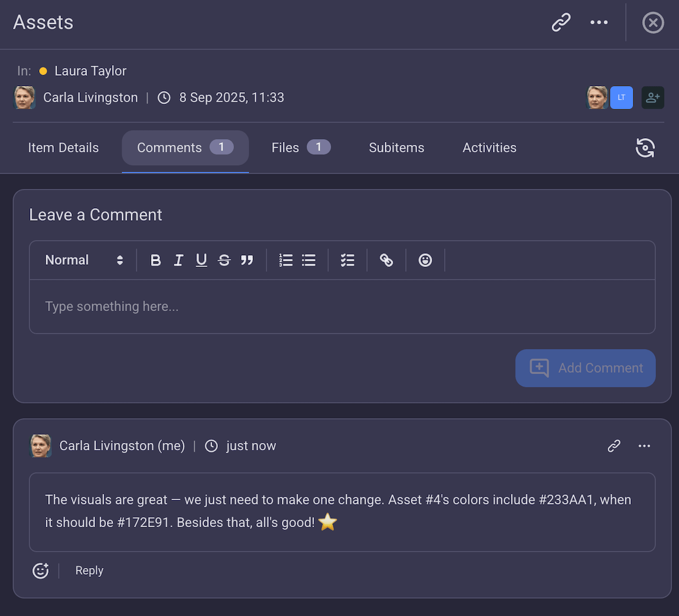Apply the ordered list format
This screenshot has width=679, height=616.
click(286, 260)
